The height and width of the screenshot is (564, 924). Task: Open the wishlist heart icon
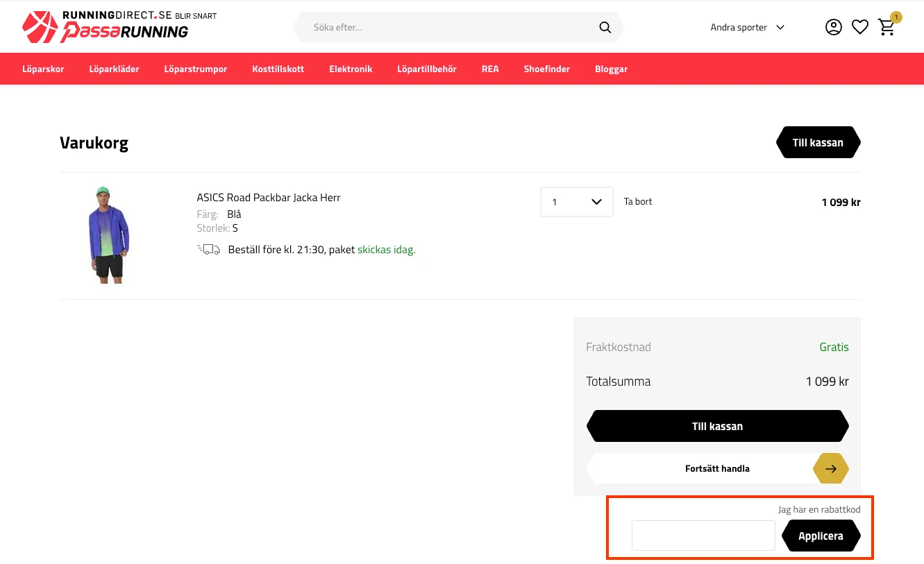pyautogui.click(x=859, y=26)
